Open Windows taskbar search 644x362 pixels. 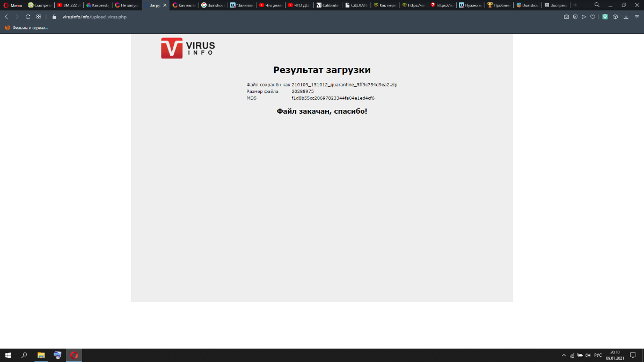pyautogui.click(x=24, y=355)
